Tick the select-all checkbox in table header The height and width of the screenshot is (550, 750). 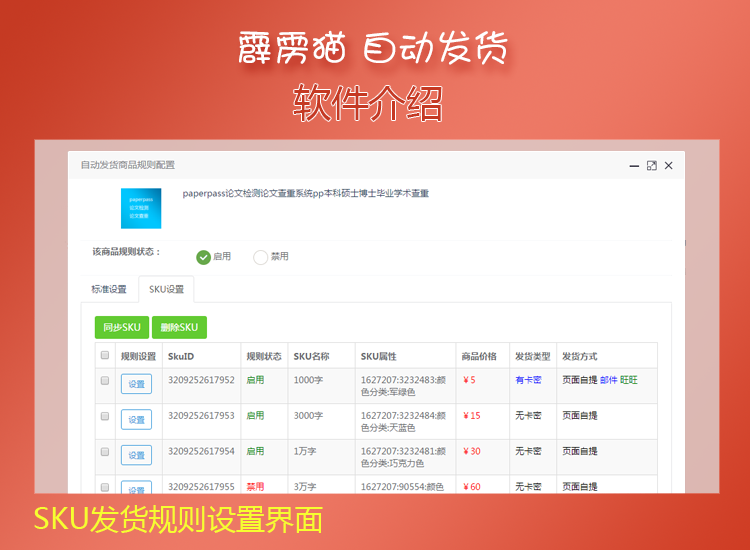coord(105,355)
